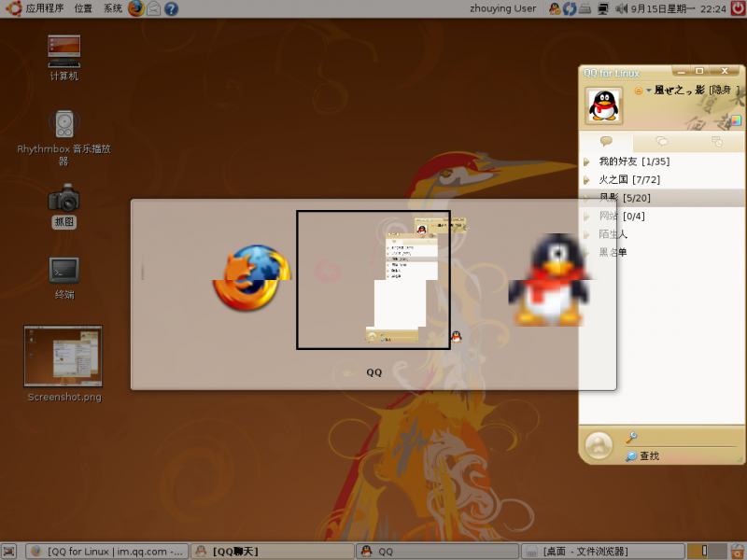
Task: Switch to the friends chat-bubble tab
Action: coord(606,142)
